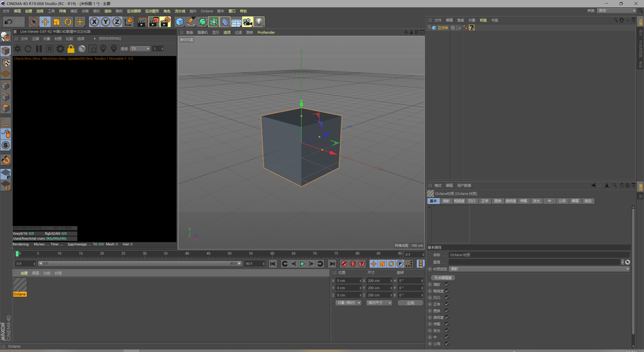Open the 材质类型 dropdown

pyautogui.click(x=539, y=269)
